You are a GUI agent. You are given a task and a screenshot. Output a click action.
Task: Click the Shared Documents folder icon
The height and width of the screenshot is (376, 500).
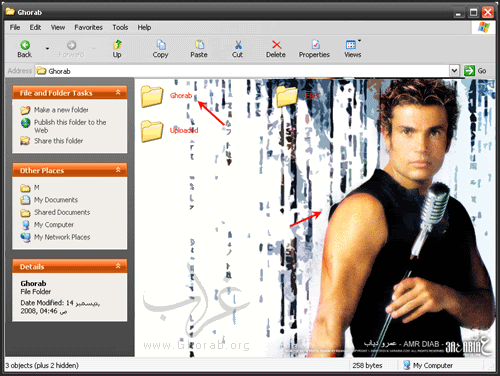(25, 213)
